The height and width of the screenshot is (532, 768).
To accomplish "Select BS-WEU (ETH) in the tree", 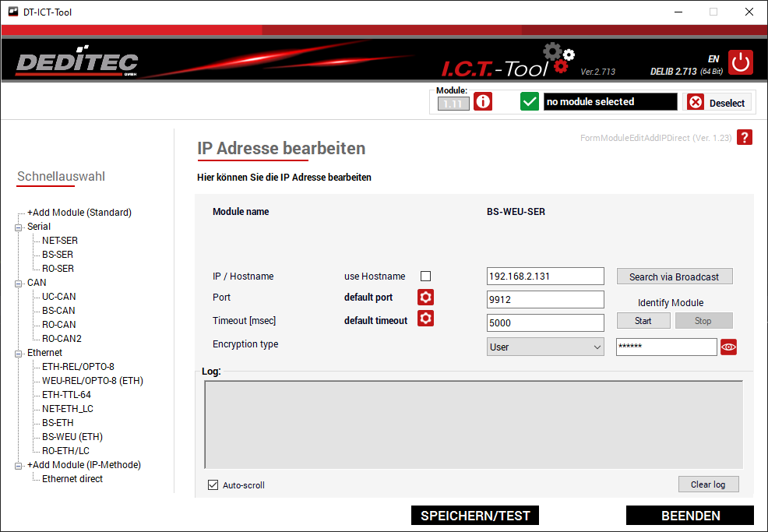I will coord(72,437).
